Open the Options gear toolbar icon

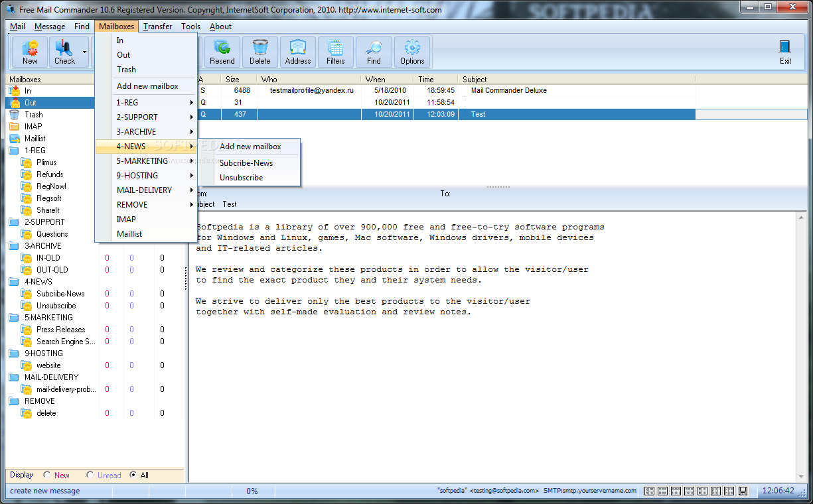412,52
